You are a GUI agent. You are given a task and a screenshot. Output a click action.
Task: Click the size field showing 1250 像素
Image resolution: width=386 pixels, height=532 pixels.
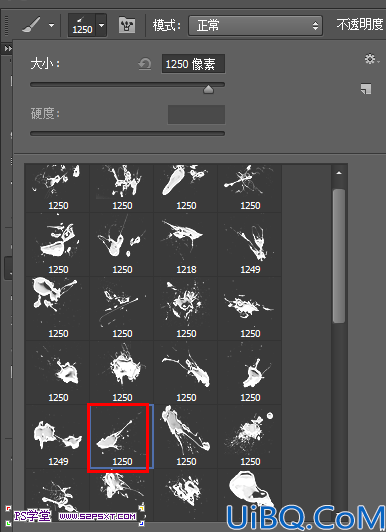[x=193, y=64]
